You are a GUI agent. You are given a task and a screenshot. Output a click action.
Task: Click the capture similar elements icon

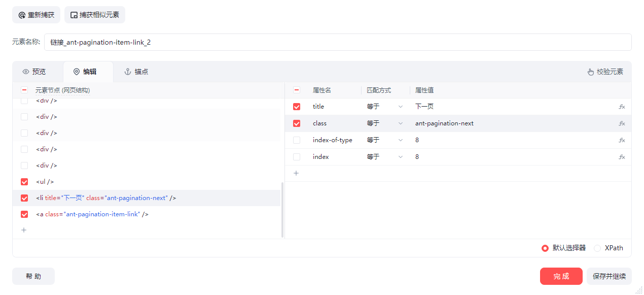74,15
